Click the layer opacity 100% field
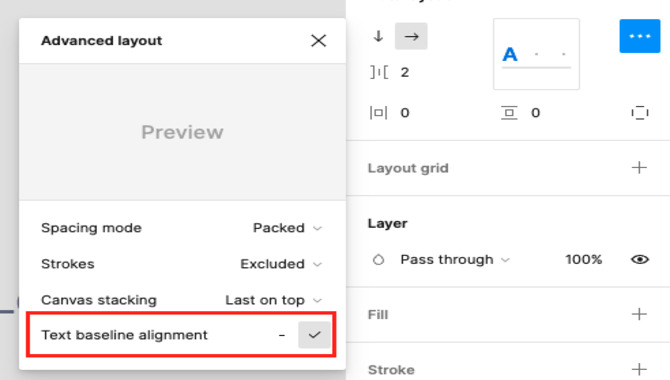This screenshot has width=670, height=380. 583,259
